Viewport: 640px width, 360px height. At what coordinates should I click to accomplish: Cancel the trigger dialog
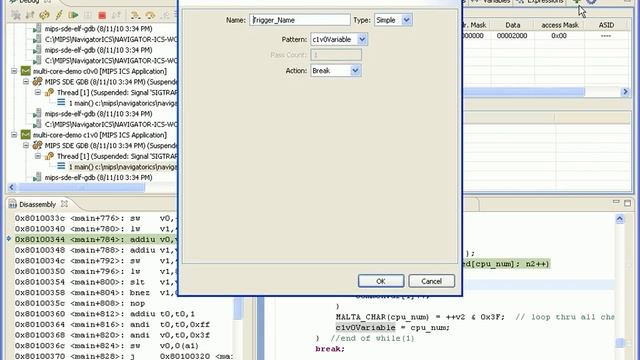coord(431,281)
